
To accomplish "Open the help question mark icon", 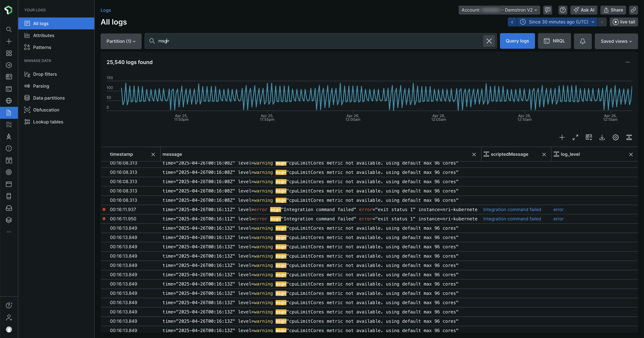I will 563,10.
